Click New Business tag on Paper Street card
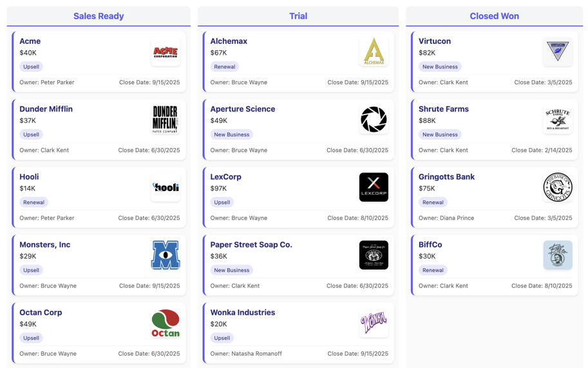Viewport: 588px width, 368px height. tap(232, 270)
